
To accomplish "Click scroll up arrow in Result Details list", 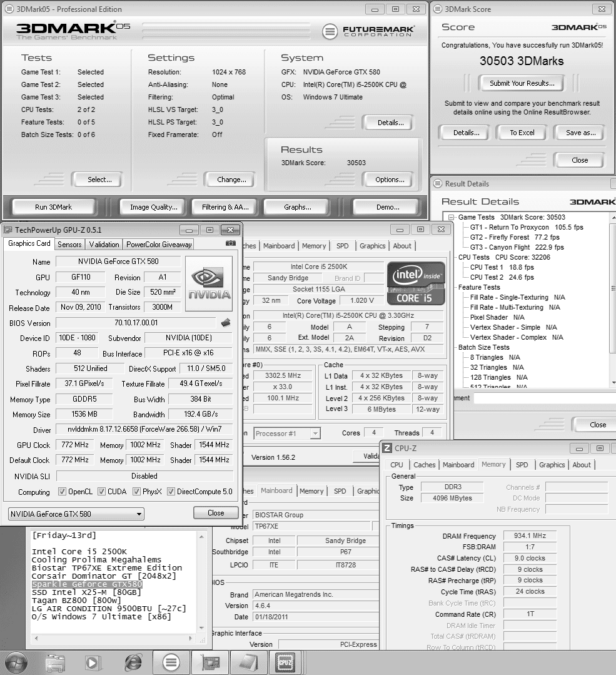I will click(x=612, y=218).
